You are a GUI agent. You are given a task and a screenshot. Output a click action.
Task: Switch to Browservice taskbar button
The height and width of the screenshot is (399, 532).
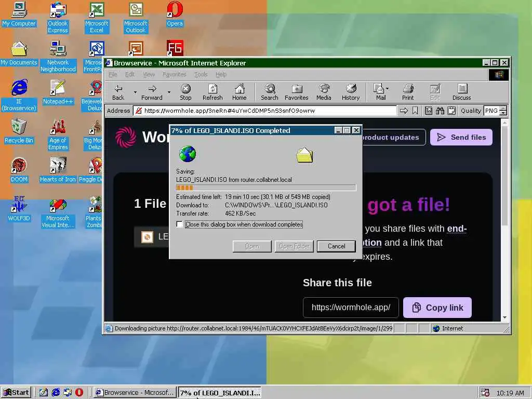135,393
